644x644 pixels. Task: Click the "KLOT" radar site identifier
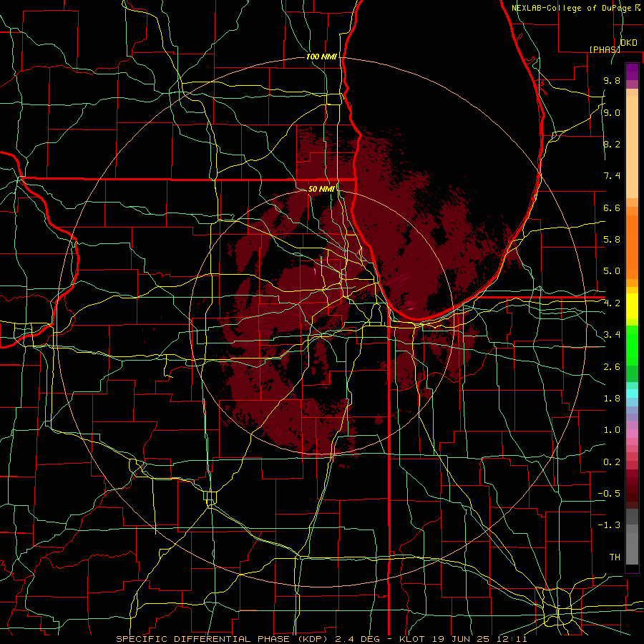tap(414, 639)
